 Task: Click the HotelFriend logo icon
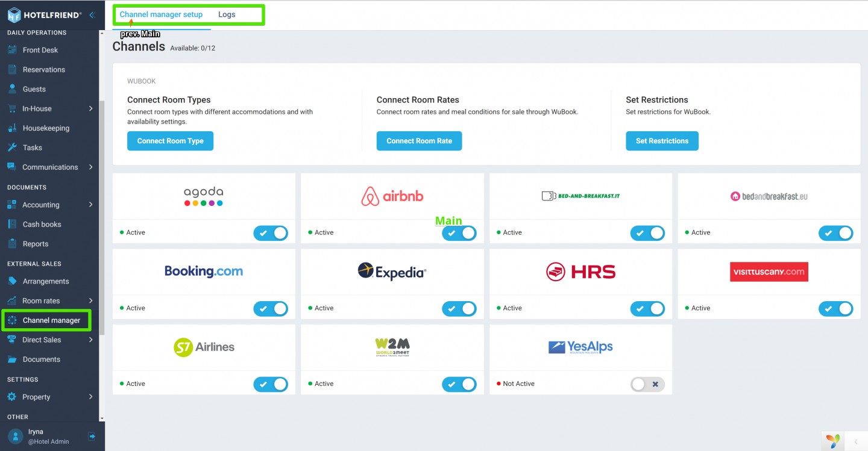pos(14,14)
